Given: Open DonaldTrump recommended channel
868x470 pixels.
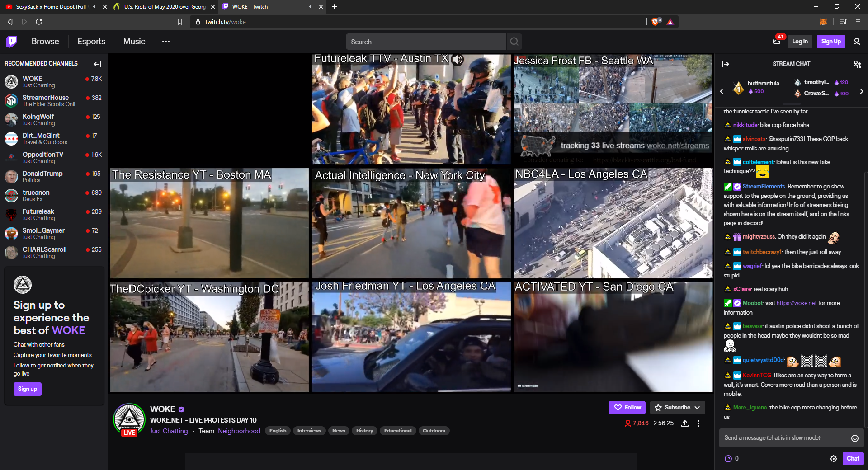Looking at the screenshot, I should (53, 177).
